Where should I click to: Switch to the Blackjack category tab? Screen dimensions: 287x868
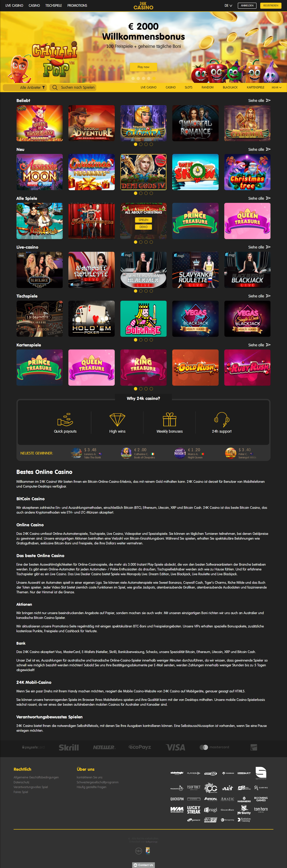click(x=230, y=87)
